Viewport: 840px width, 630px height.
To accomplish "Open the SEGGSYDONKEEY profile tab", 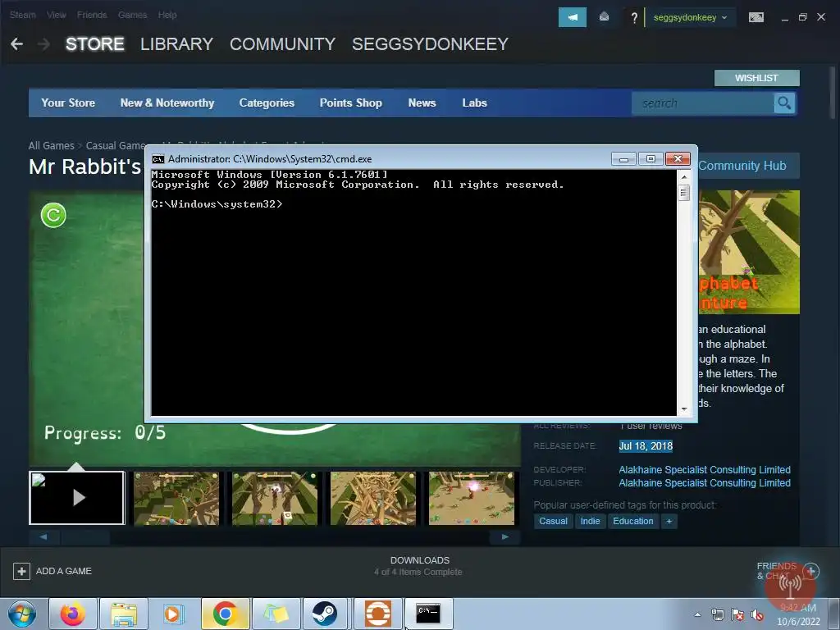I will click(x=430, y=44).
